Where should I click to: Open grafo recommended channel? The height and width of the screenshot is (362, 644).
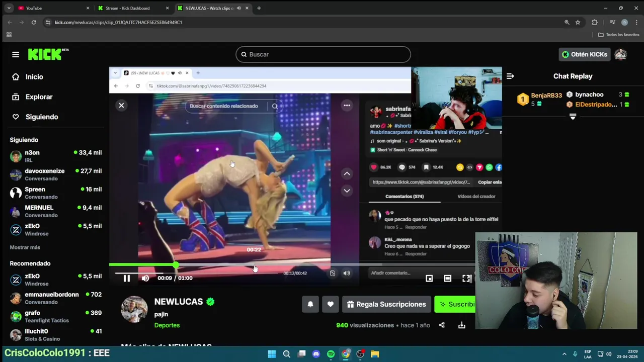pos(56,316)
